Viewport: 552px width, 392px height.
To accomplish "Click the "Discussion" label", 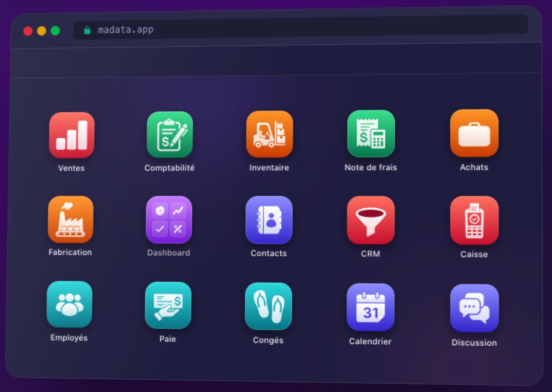I will (474, 343).
